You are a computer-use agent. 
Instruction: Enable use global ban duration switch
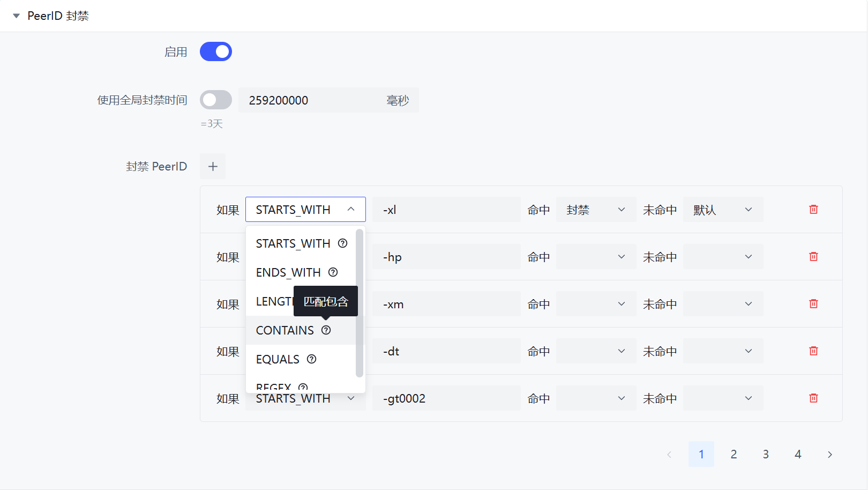tap(216, 100)
